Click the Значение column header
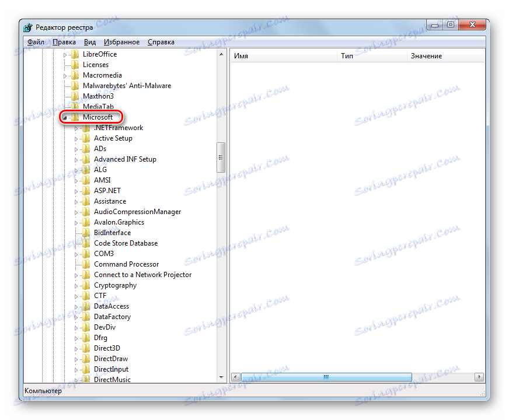This screenshot has width=509, height=420. tap(446, 56)
